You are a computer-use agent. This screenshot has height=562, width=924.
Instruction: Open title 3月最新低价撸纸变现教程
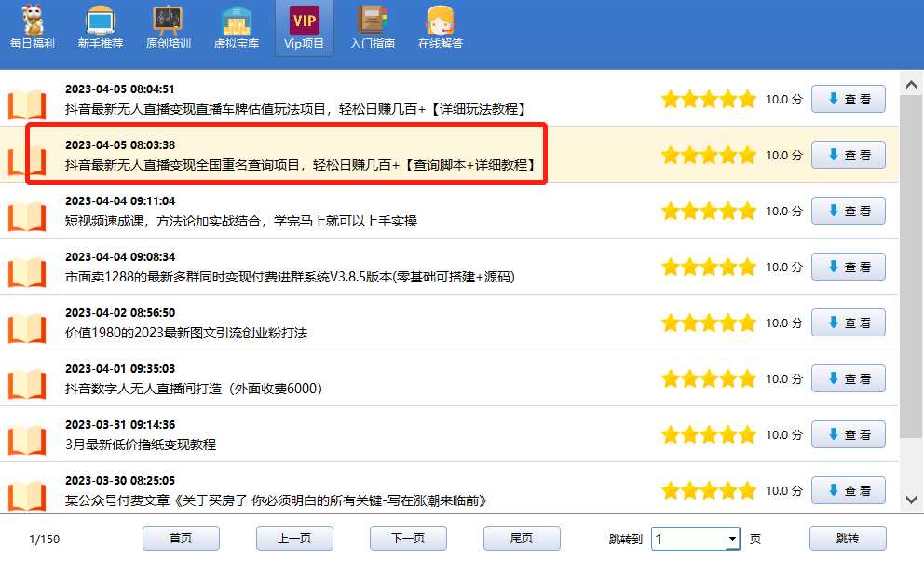pyautogui.click(x=141, y=445)
